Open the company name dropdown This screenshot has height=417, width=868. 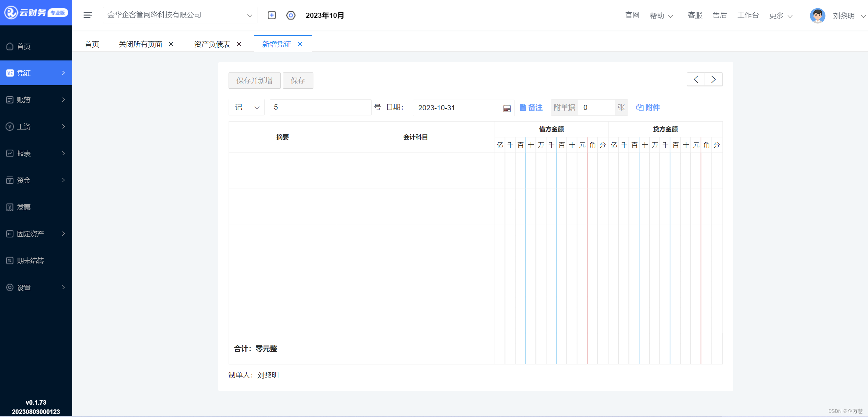pyautogui.click(x=250, y=15)
